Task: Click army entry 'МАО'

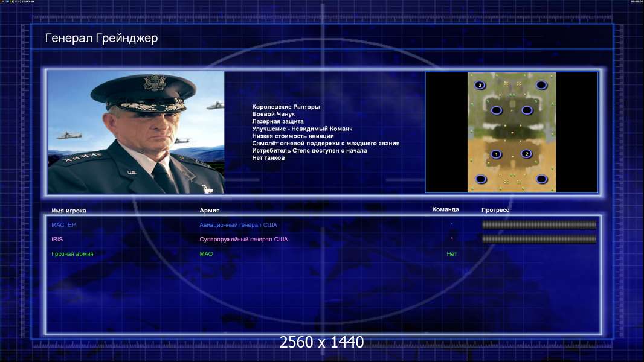Action: (x=206, y=254)
